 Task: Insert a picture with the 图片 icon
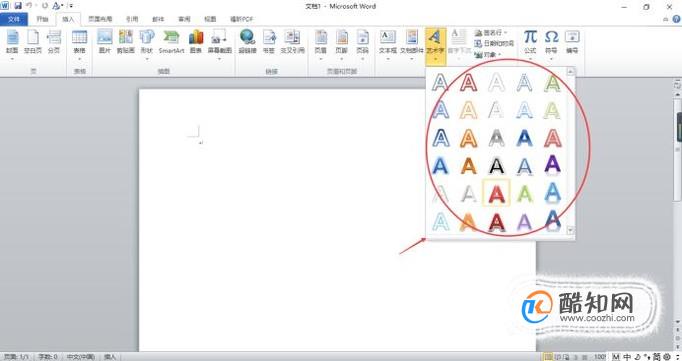click(x=104, y=41)
